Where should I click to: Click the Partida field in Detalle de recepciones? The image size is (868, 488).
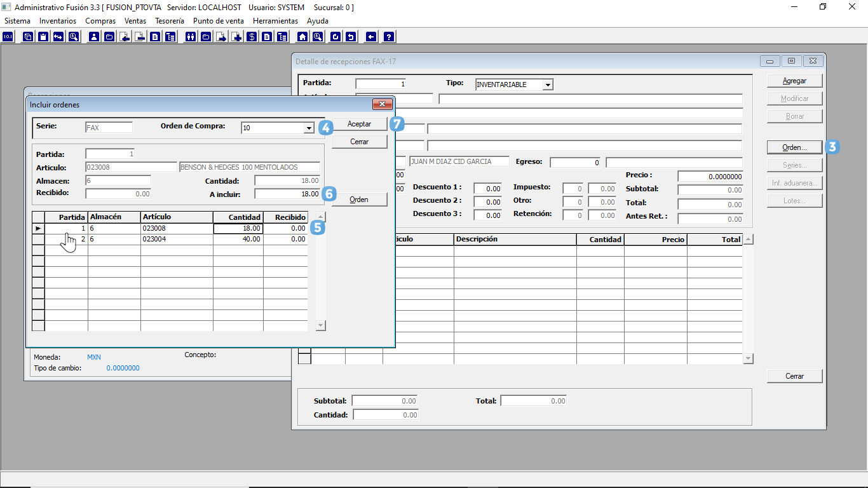coord(381,84)
